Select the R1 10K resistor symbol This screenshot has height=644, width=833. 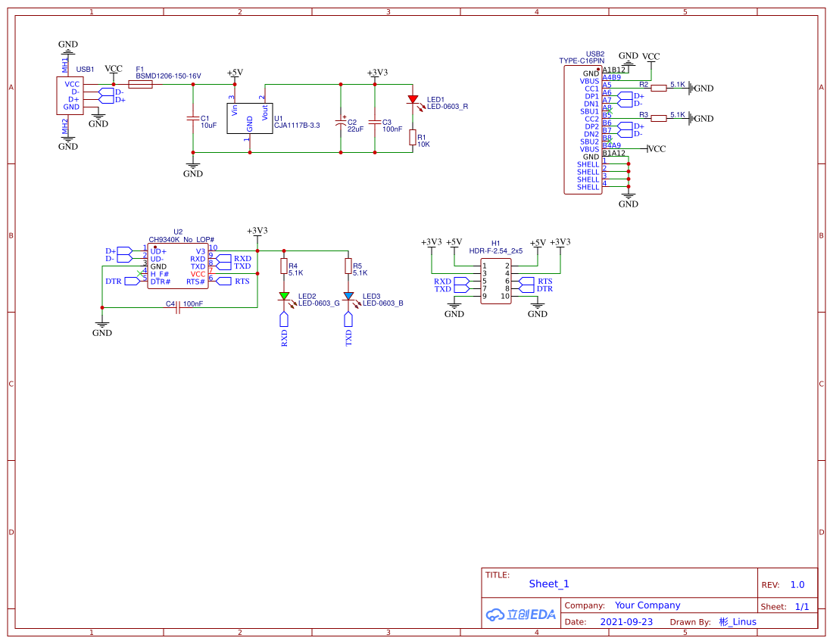click(413, 137)
